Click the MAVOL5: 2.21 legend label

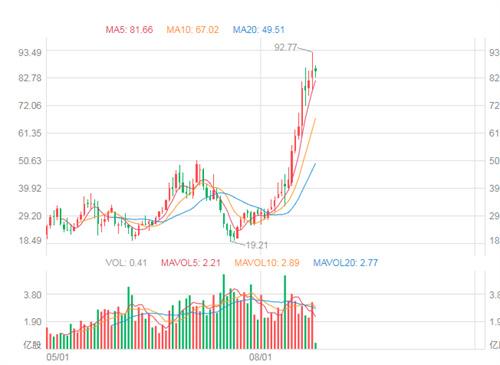191,263
